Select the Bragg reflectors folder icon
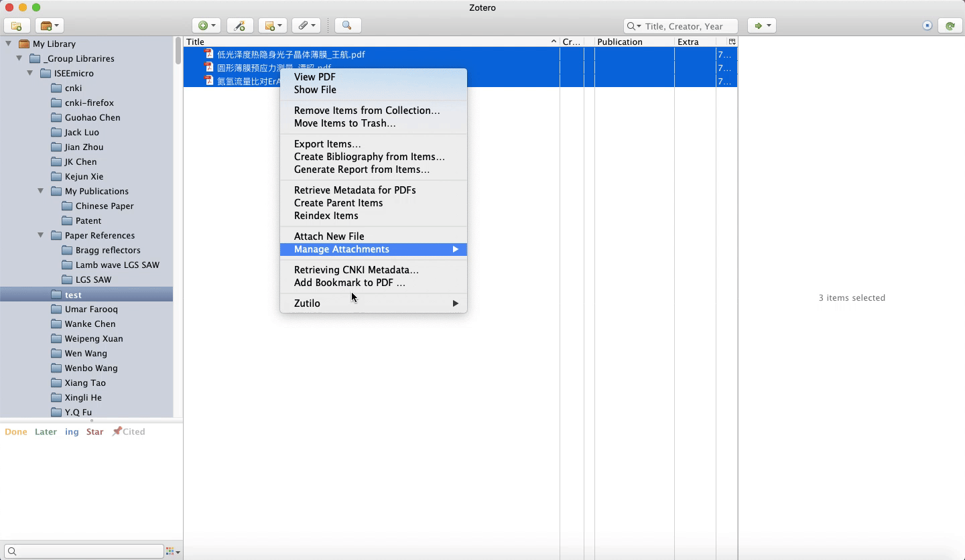Viewport: 965px width, 560px height. pos(67,250)
